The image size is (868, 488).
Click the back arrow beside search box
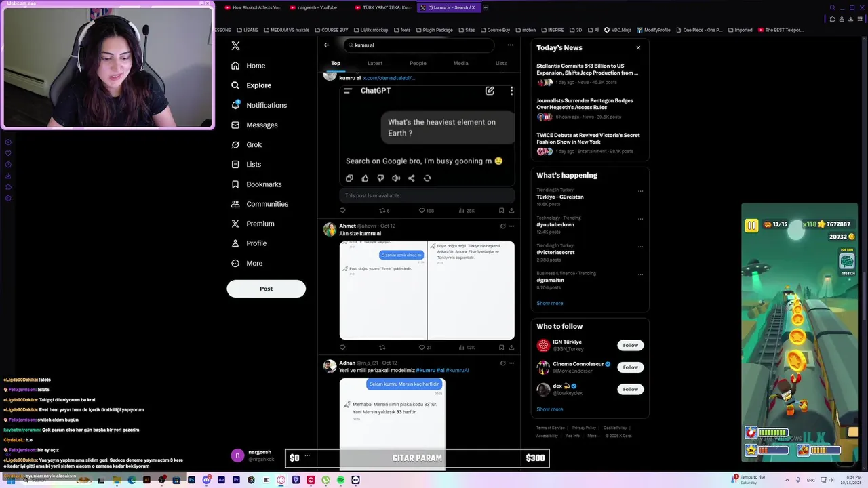pyautogui.click(x=326, y=45)
